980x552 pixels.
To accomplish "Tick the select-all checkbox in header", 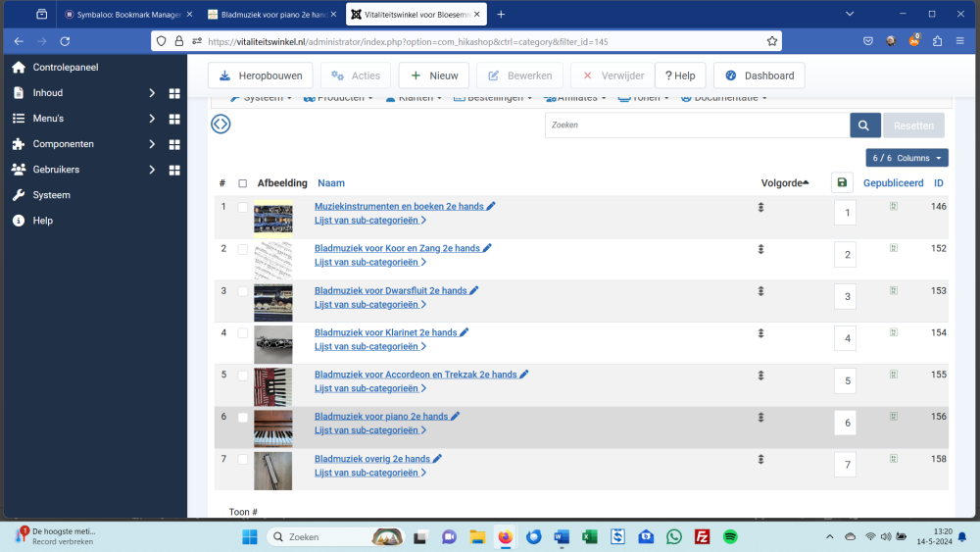I will [x=242, y=183].
